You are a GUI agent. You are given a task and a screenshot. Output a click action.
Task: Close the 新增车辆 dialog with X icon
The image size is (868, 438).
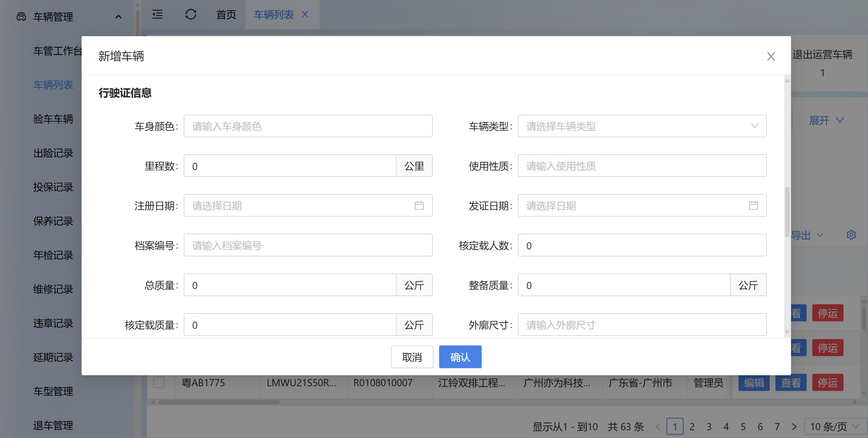click(771, 56)
